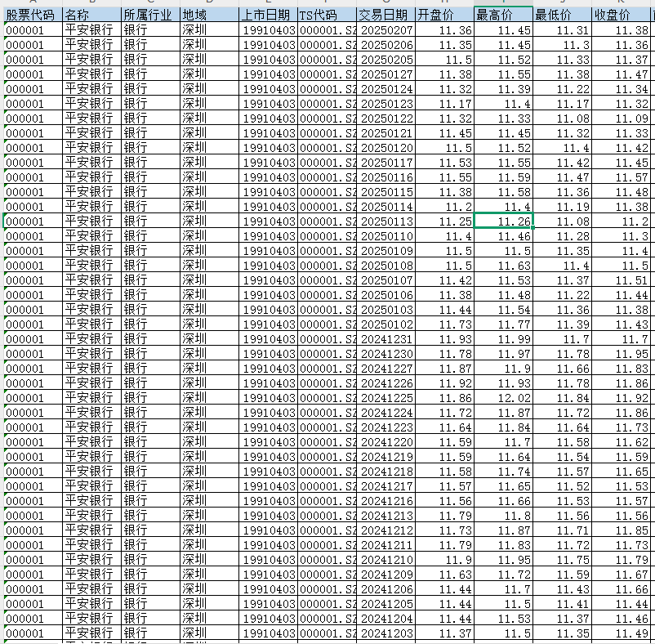Select trading date cell 20250108
Viewport: 655px width, 644px height.
(386, 266)
